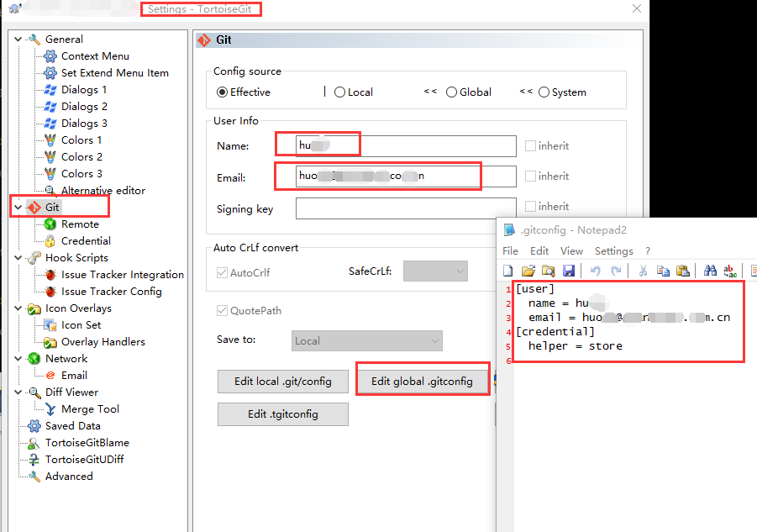Click the New document icon in Notepad2
Image resolution: width=757 pixels, height=532 pixels.
click(508, 271)
